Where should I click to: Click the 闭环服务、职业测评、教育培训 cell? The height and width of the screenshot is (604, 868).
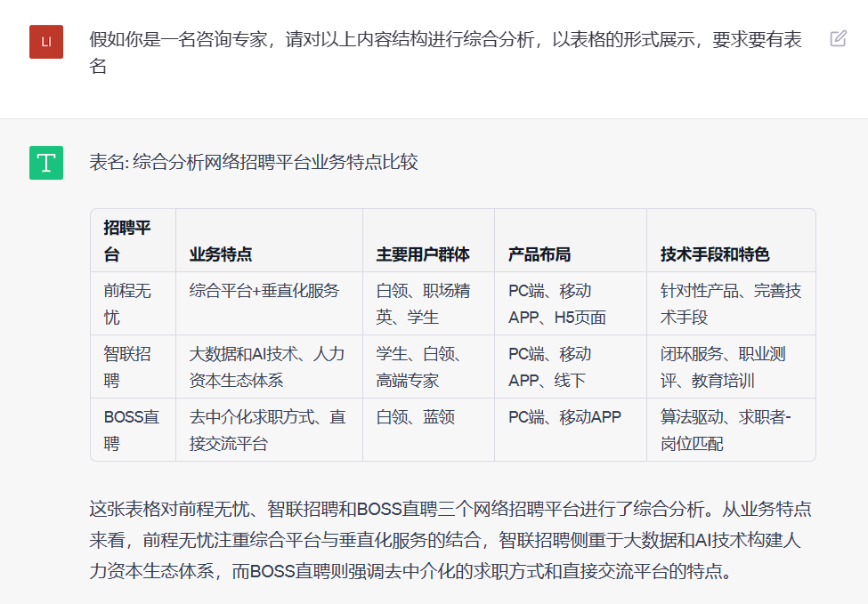click(731, 366)
